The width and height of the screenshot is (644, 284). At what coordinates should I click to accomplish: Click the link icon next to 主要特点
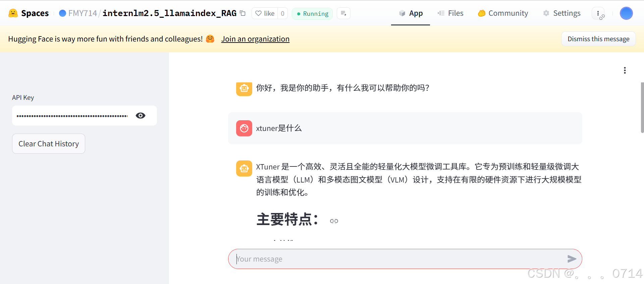(x=334, y=221)
